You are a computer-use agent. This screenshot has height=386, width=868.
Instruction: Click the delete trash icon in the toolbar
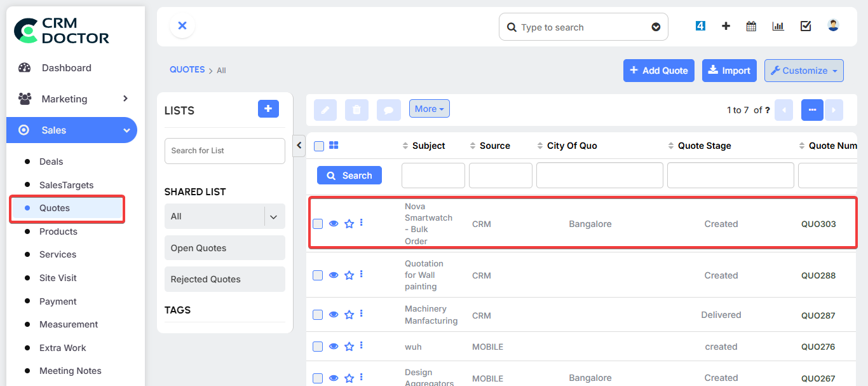tap(356, 109)
